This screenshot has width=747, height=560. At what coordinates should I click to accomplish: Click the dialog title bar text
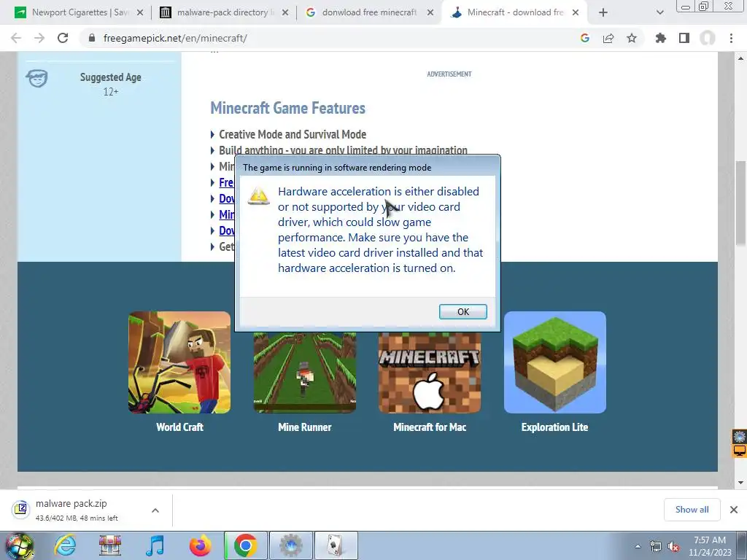pos(337,168)
